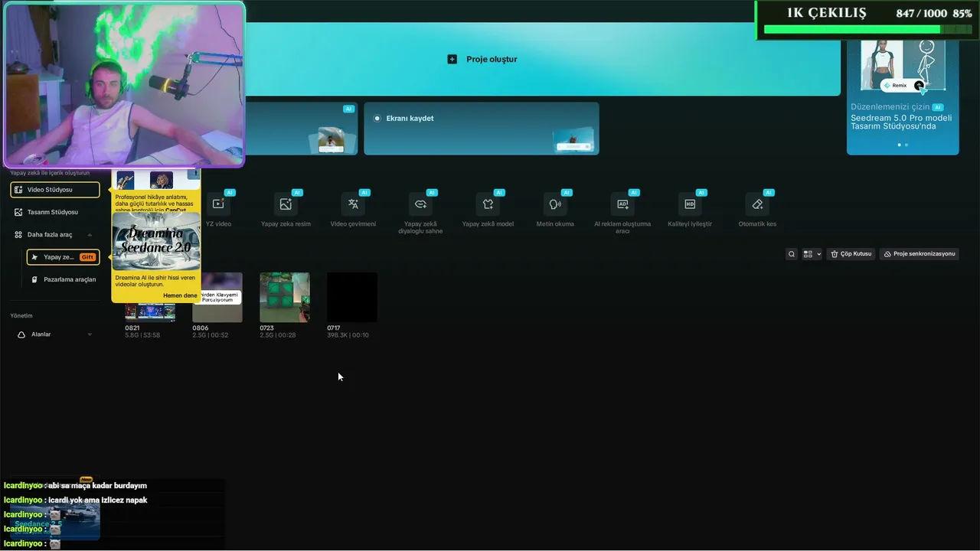The width and height of the screenshot is (980, 551).
Task: Open the 0723 project thumbnail
Action: (285, 298)
